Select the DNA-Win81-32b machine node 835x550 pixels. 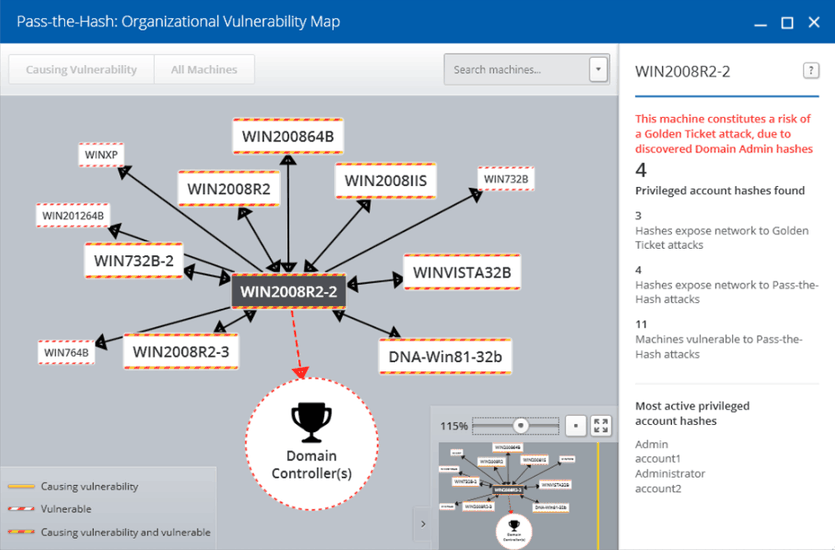click(x=445, y=356)
